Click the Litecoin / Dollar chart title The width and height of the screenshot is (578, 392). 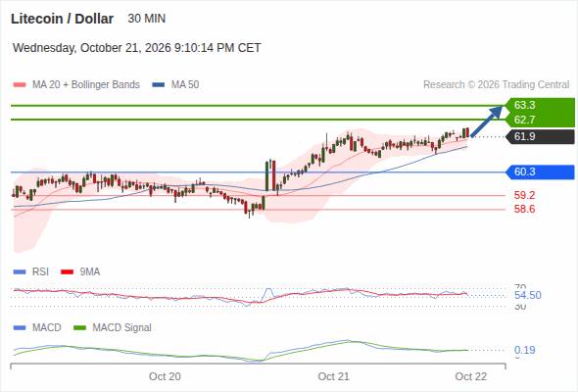click(62, 19)
